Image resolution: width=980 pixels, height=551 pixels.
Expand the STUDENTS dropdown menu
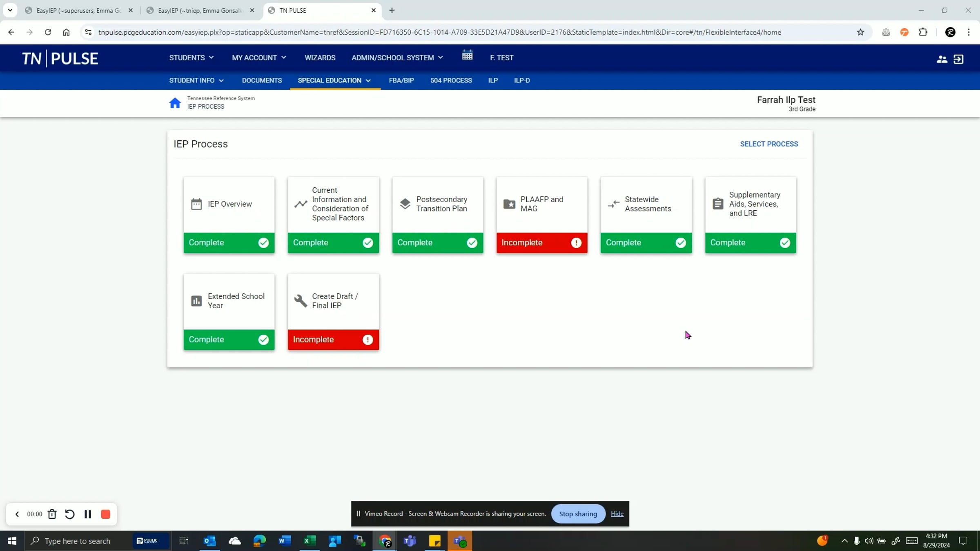point(191,58)
